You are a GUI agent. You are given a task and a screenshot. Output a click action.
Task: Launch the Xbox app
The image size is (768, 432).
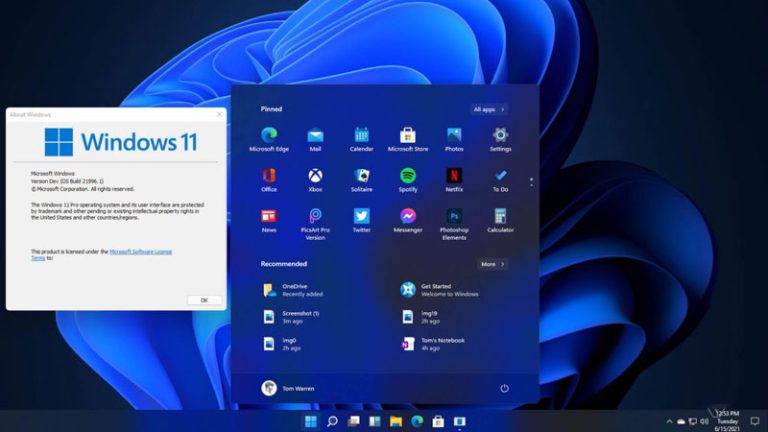coord(315,176)
